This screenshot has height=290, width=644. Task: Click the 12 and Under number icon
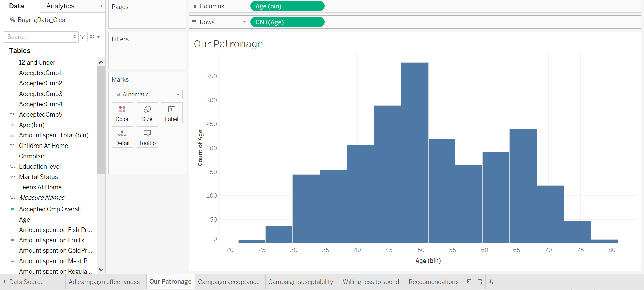(x=12, y=63)
